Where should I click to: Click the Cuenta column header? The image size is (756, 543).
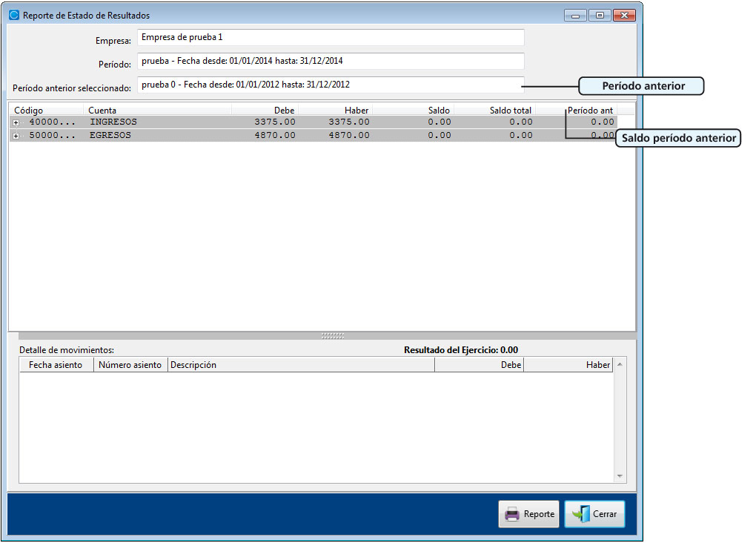[x=157, y=111]
